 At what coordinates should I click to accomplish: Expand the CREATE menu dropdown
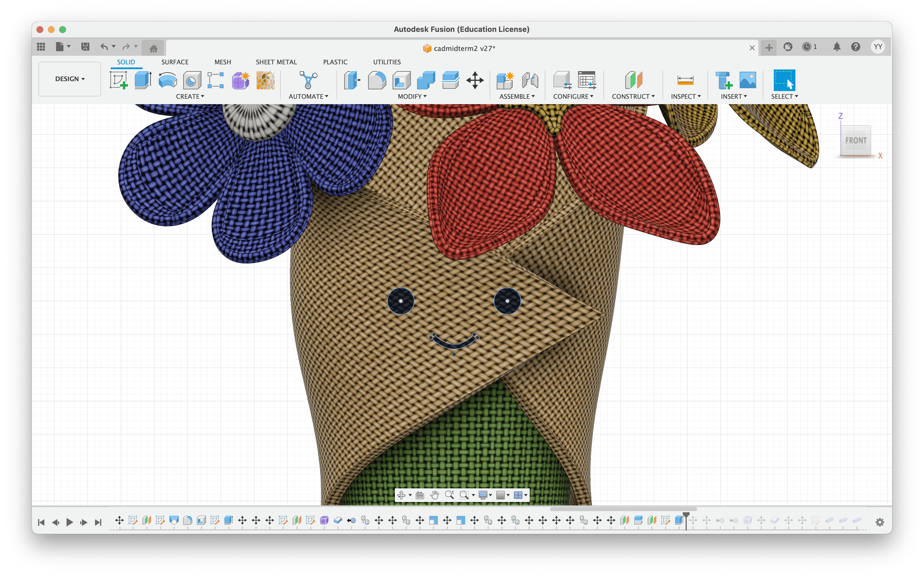click(189, 96)
